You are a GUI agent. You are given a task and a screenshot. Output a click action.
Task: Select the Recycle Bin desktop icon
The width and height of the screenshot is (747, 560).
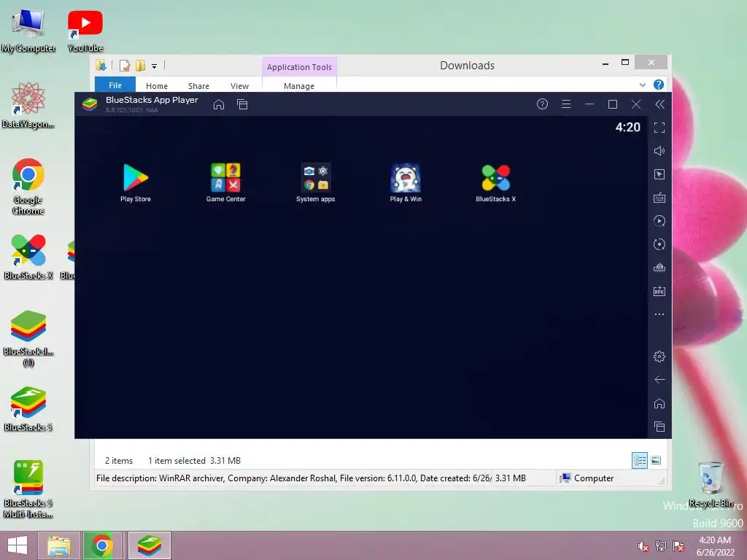(711, 484)
